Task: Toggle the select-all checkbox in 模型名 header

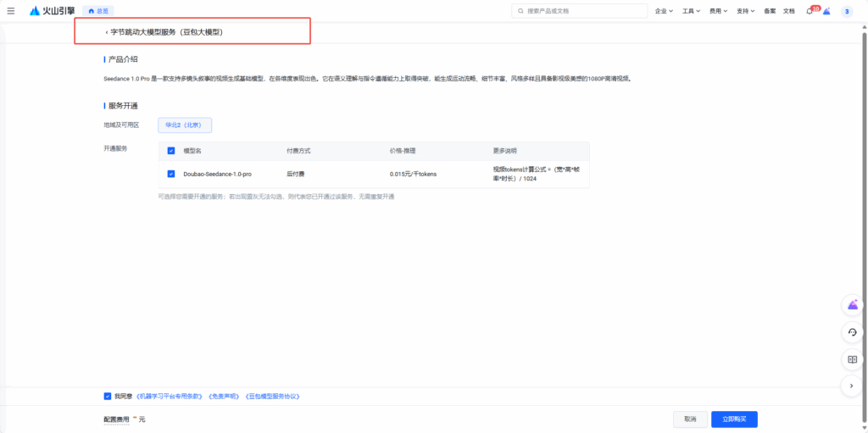Action: [171, 151]
